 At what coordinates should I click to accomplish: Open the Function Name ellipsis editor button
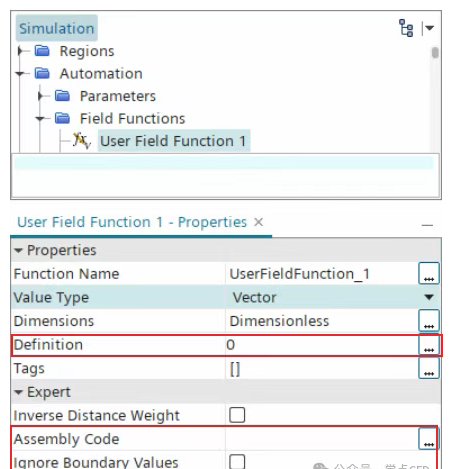pos(429,273)
